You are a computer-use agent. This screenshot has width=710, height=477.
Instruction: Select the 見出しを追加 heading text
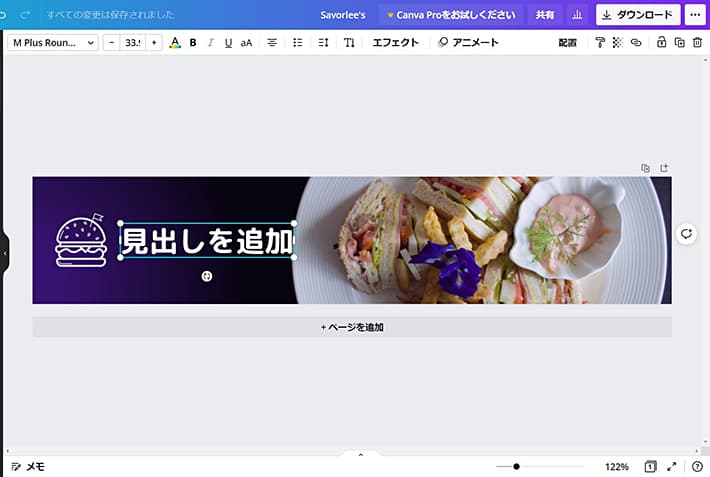(x=207, y=241)
